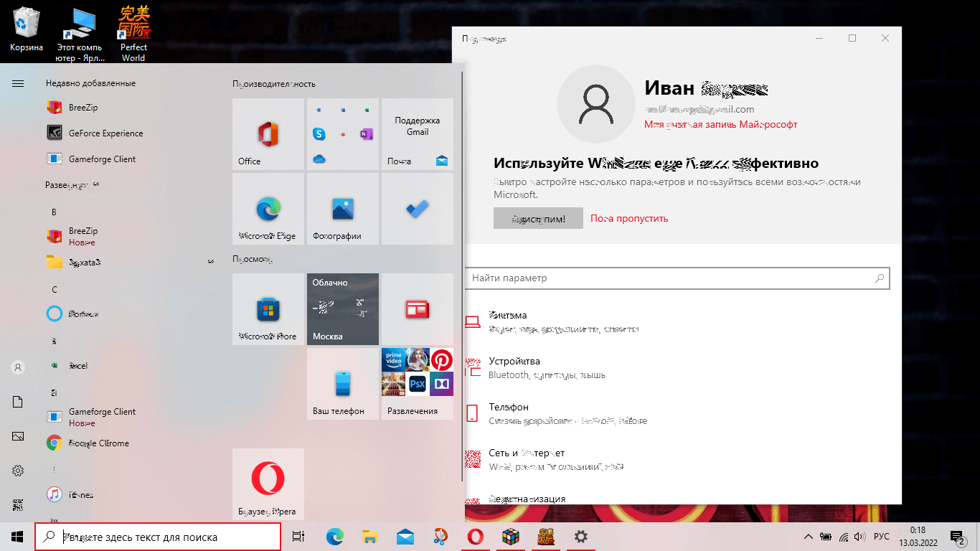Click the Opera icon on the taskbar
This screenshot has width=980, height=551.
[475, 537]
